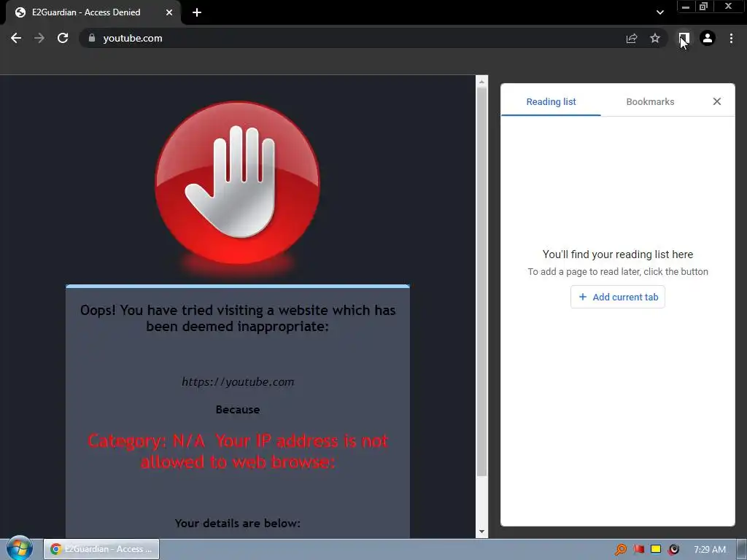Image resolution: width=747 pixels, height=560 pixels.
Task: Click the vertical scrollbar thumb
Action: (481, 281)
